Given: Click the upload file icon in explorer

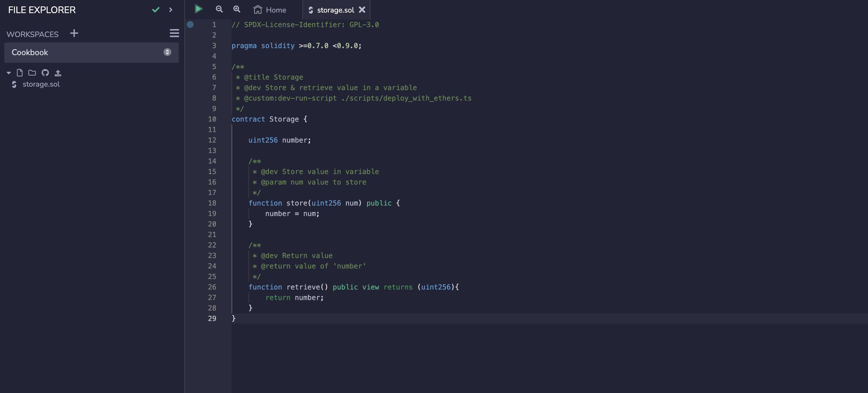Looking at the screenshot, I should click(x=58, y=73).
